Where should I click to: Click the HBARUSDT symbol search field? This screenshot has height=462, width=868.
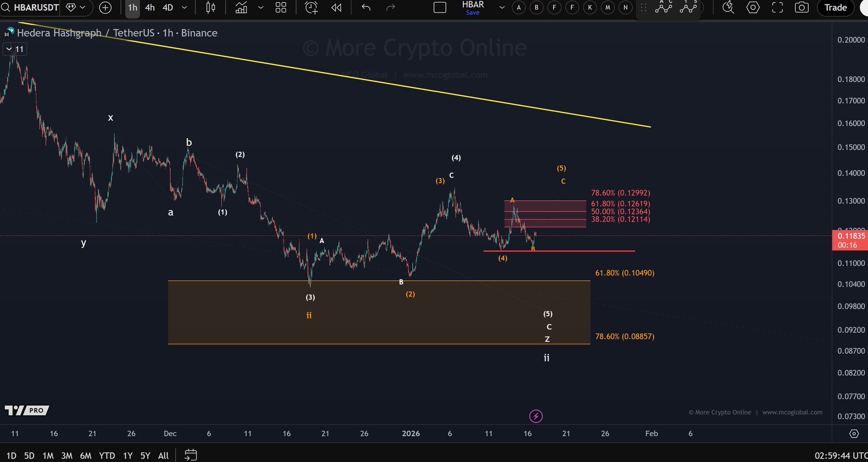pyautogui.click(x=36, y=8)
